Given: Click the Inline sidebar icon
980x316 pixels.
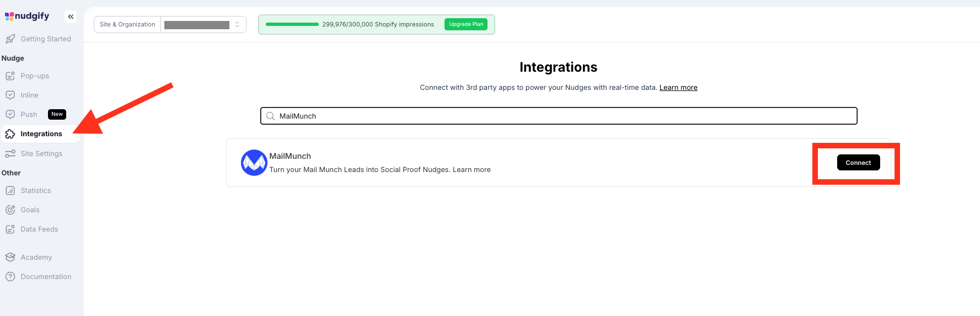Looking at the screenshot, I should point(10,95).
